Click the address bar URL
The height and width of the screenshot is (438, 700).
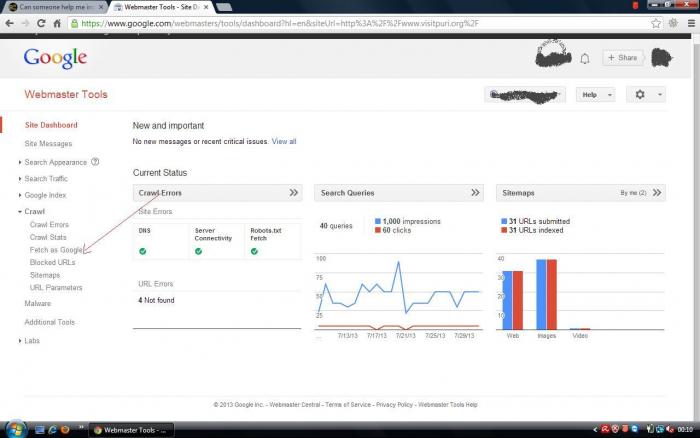pos(279,23)
